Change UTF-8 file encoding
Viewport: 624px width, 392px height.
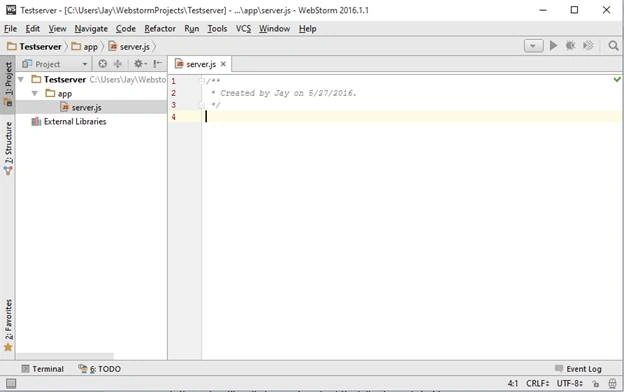point(570,383)
